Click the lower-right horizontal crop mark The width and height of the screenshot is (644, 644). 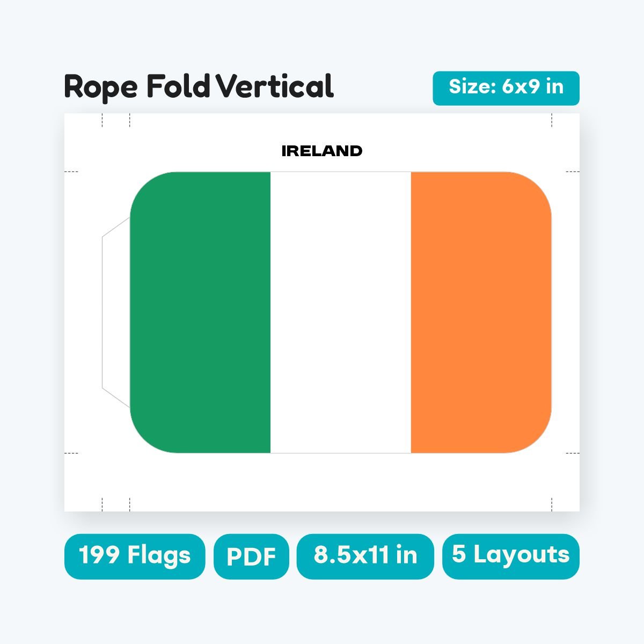(x=573, y=453)
